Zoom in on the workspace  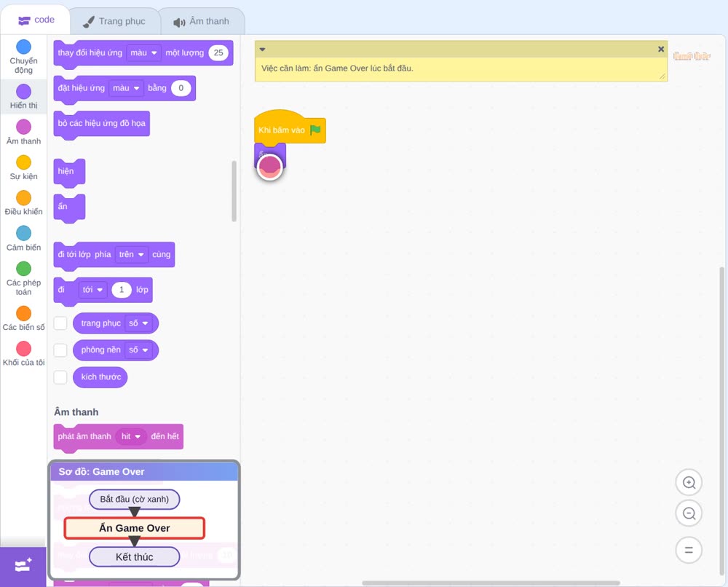pos(689,483)
